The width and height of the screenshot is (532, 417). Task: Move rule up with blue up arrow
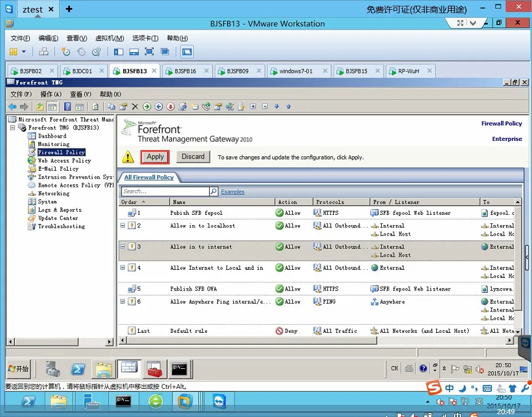tap(289, 107)
